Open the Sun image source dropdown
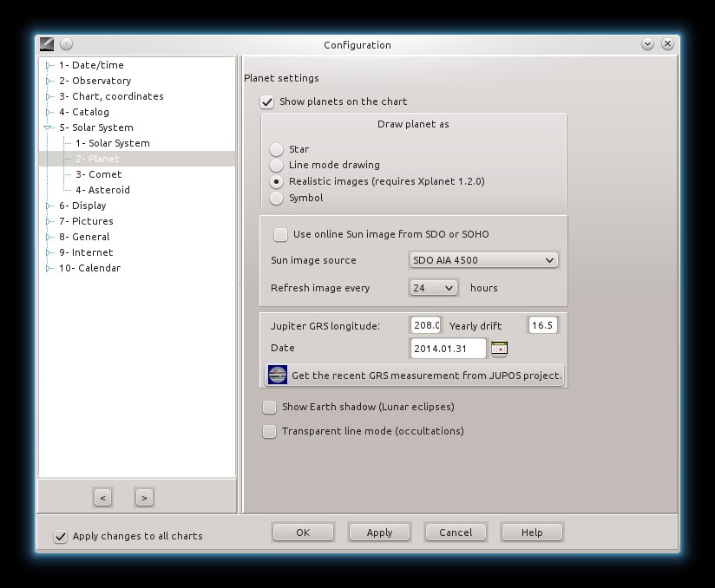The height and width of the screenshot is (588, 715). pyautogui.click(x=484, y=260)
